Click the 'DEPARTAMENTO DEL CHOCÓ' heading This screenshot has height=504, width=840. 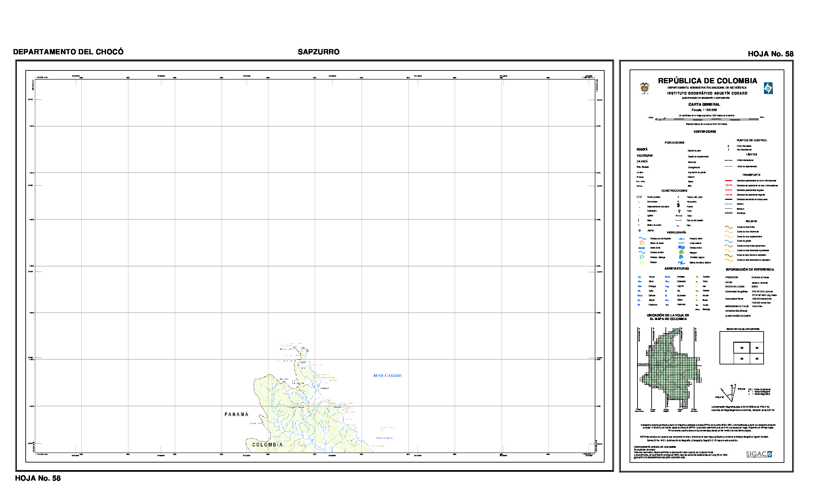[x=68, y=52]
